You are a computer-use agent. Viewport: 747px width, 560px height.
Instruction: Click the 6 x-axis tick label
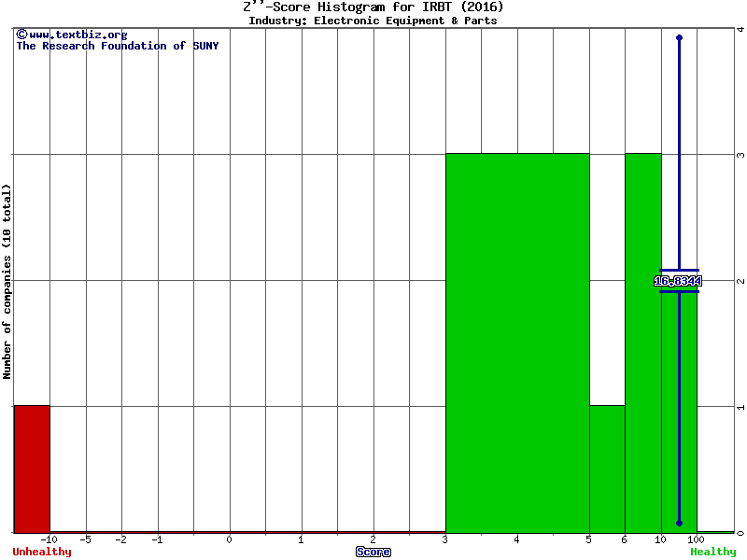pyautogui.click(x=625, y=539)
